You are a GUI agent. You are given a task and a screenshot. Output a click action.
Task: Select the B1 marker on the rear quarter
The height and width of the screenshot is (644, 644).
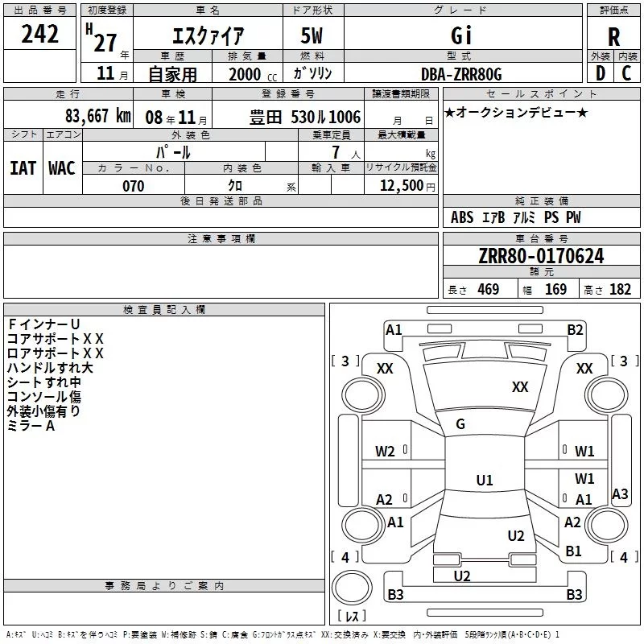click(x=574, y=551)
